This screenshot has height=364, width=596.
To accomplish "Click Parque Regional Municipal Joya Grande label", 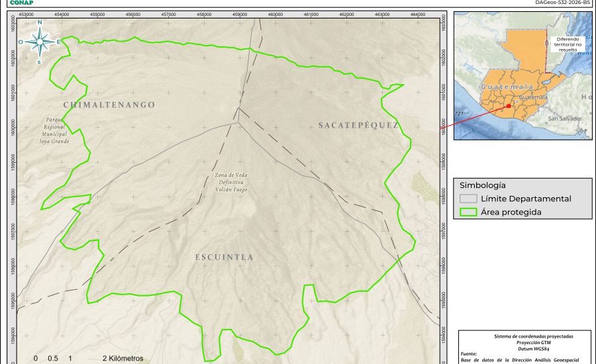I will pyautogui.click(x=54, y=130).
